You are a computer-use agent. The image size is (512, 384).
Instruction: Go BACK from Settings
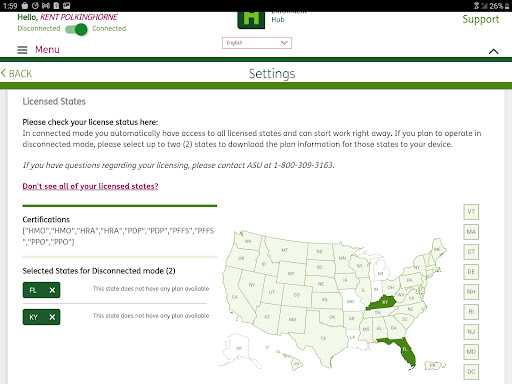(x=17, y=73)
